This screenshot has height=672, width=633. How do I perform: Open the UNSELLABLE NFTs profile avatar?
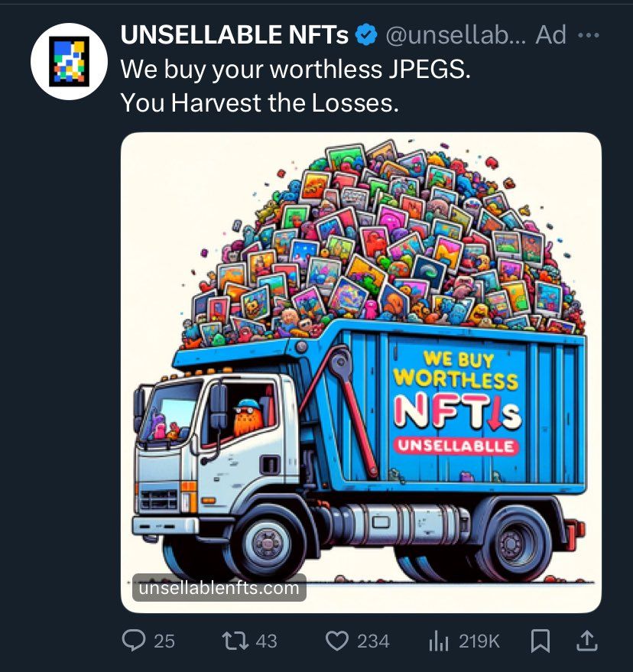(x=69, y=62)
